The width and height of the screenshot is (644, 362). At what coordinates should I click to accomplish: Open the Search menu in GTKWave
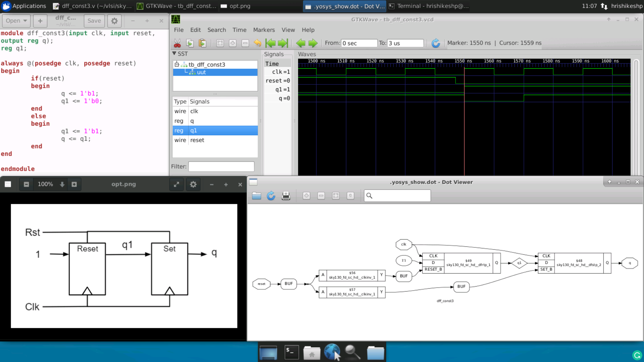216,30
